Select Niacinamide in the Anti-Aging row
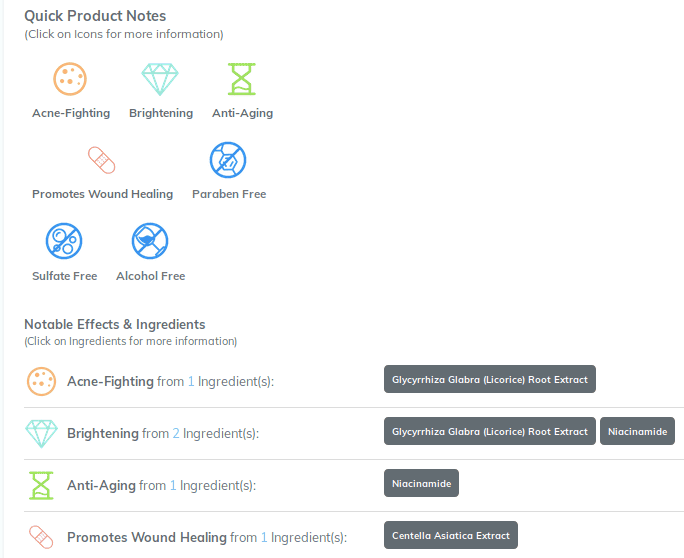This screenshot has width=684, height=558. point(421,483)
